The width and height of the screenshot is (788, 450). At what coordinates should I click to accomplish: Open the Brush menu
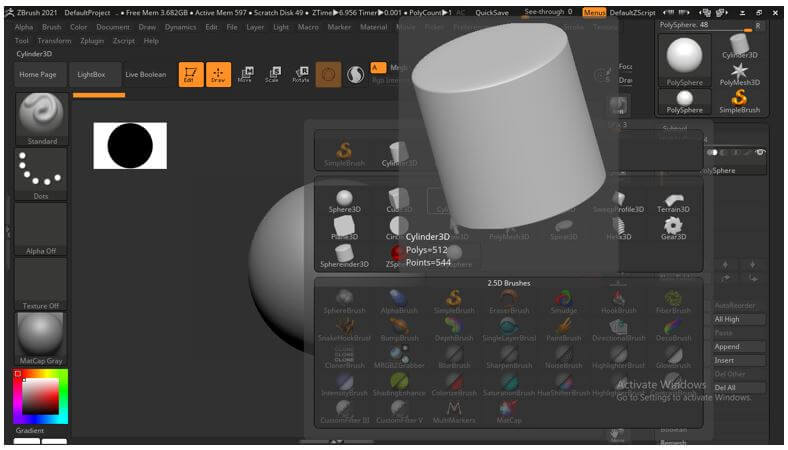(51, 27)
